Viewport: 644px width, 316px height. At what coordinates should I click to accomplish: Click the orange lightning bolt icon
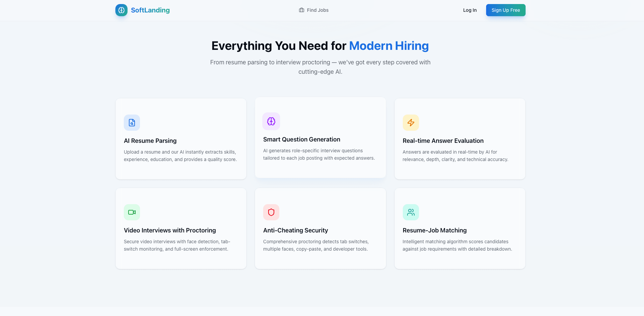411,123
